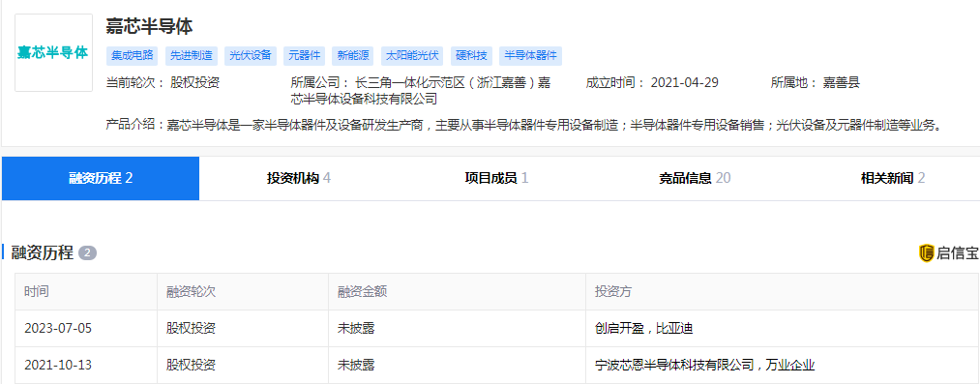The width and height of the screenshot is (980, 384).
Task: Select the 先进制造 tag
Action: [192, 55]
